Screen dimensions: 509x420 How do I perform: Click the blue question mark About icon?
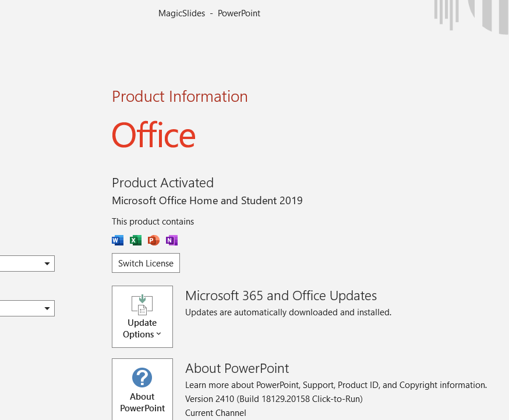point(142,378)
